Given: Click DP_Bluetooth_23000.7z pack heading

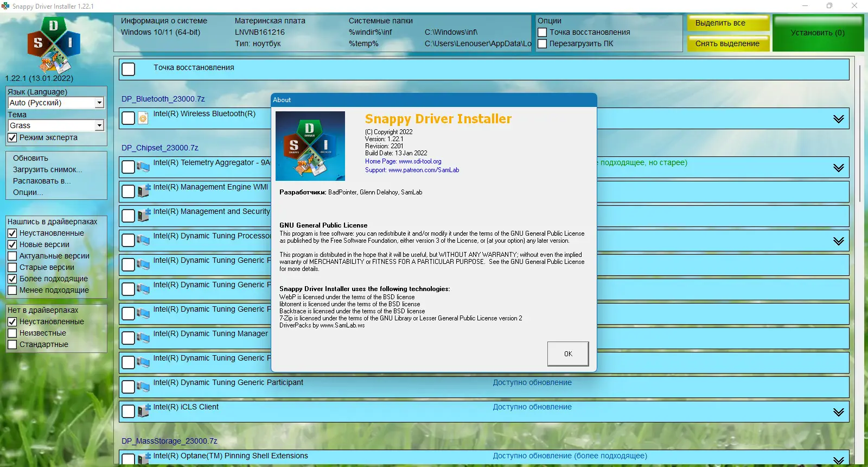Looking at the screenshot, I should (x=163, y=99).
